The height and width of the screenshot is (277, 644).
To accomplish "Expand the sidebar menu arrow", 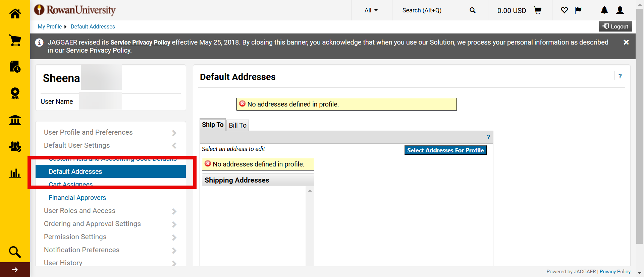I will pyautogui.click(x=15, y=270).
